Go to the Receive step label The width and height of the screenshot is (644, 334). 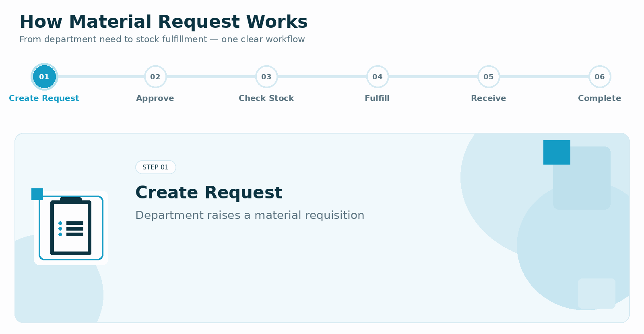(489, 98)
